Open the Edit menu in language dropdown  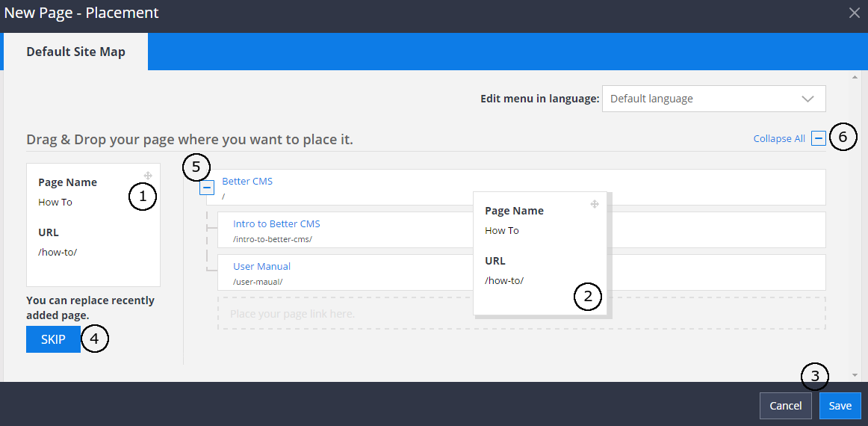pyautogui.click(x=713, y=99)
